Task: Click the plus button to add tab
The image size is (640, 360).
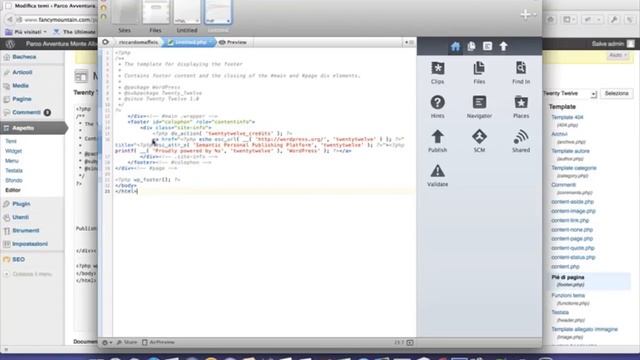Action: (526, 15)
